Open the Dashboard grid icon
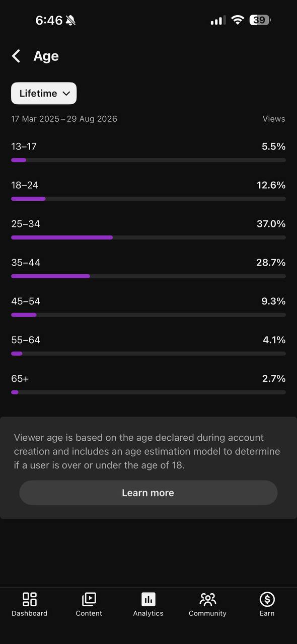The height and width of the screenshot is (644, 297). (30, 599)
